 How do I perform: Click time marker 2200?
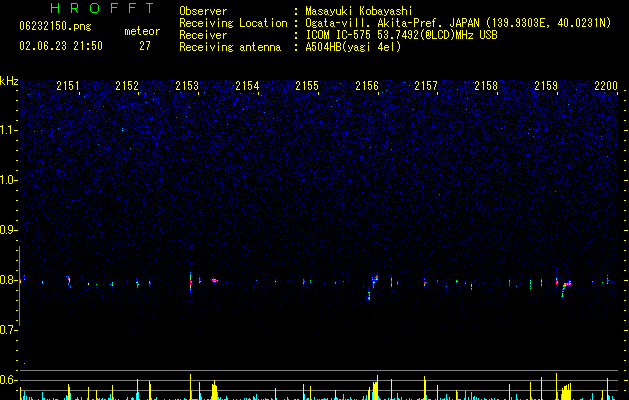tap(606, 86)
